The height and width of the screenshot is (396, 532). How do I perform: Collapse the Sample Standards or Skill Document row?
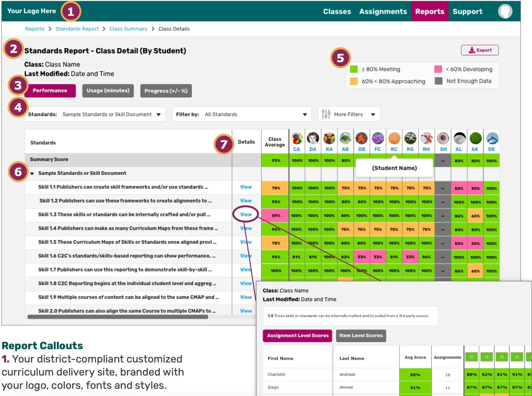tap(32, 173)
